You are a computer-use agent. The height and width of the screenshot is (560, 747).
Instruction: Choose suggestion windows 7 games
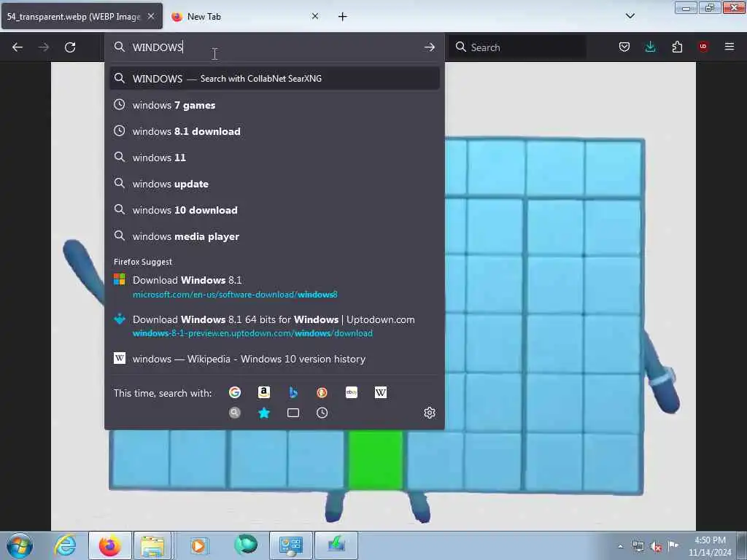click(x=275, y=105)
